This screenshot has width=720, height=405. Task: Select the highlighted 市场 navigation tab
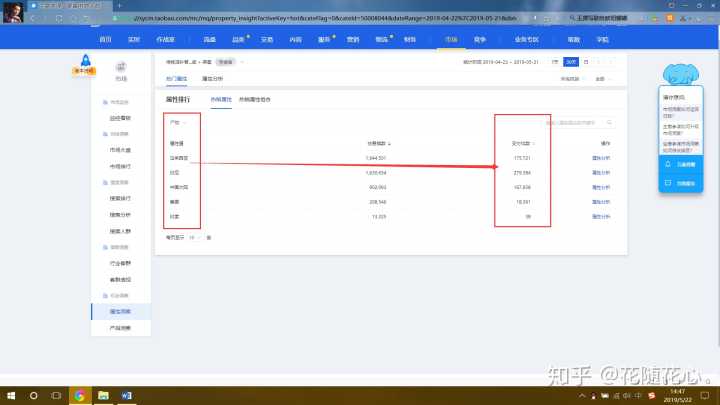tap(451, 39)
